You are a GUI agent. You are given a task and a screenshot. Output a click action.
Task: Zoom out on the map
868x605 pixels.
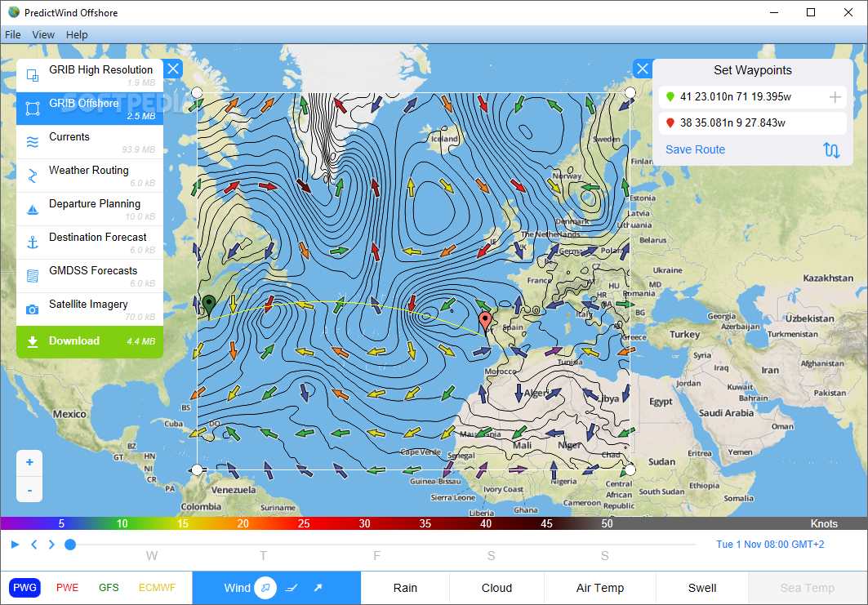pos(30,489)
